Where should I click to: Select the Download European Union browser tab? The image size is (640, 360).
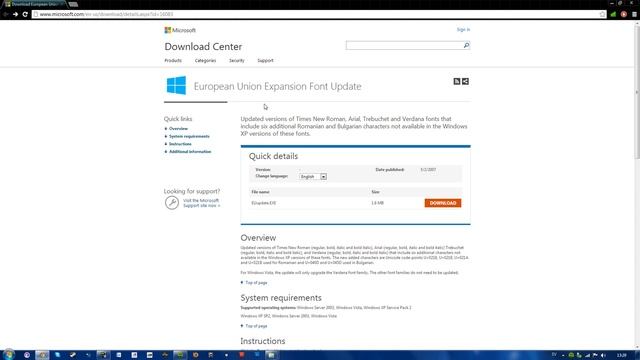(34, 4)
